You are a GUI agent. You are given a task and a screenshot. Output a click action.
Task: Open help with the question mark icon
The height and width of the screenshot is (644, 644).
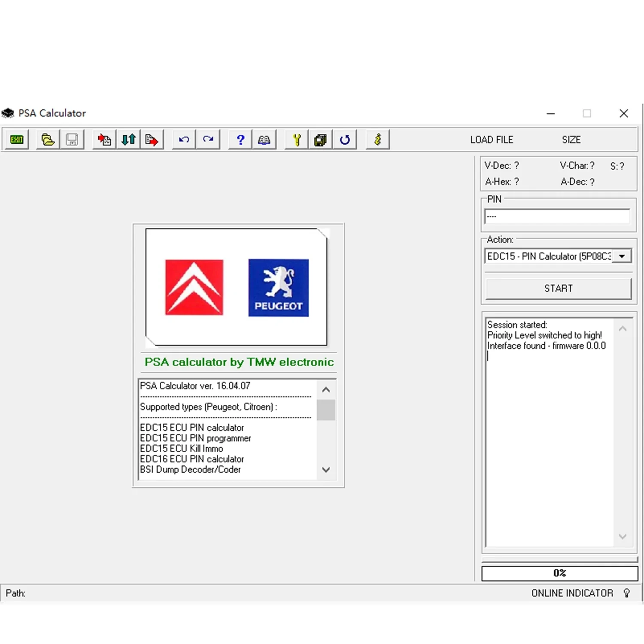(240, 139)
